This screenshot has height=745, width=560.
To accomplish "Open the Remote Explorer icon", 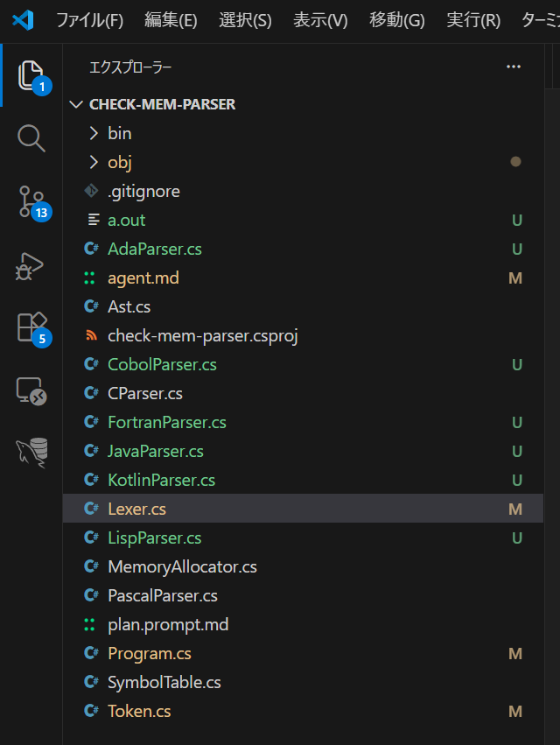I will [31, 391].
